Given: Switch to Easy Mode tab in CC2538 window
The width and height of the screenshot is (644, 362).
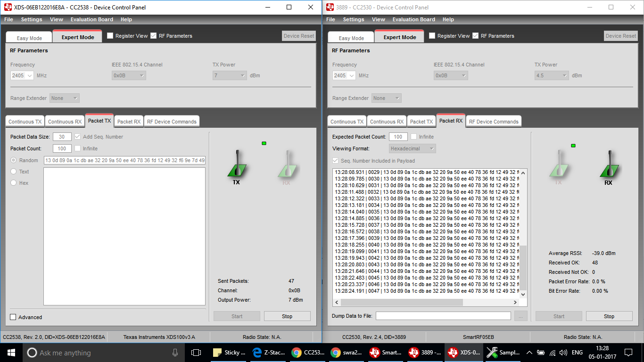Looking at the screenshot, I should pos(29,38).
